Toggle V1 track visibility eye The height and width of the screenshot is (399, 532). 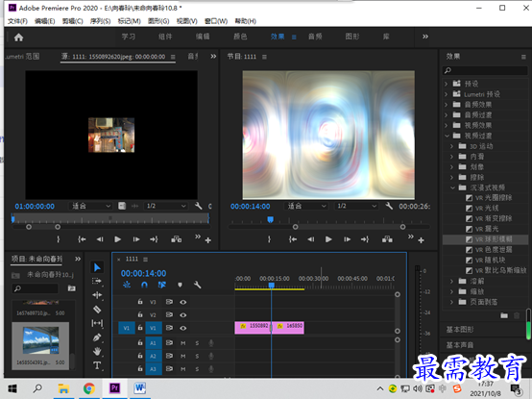coord(182,328)
